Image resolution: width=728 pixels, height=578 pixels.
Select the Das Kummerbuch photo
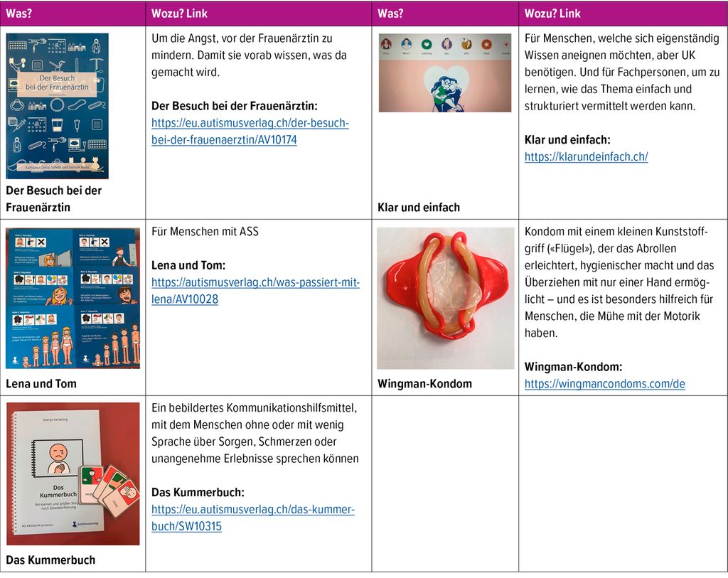[73, 473]
